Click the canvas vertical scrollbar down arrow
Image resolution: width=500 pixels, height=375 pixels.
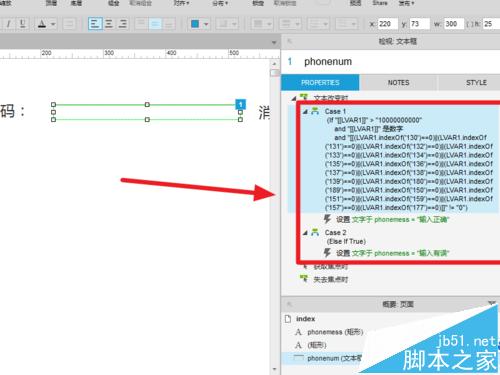(274, 369)
